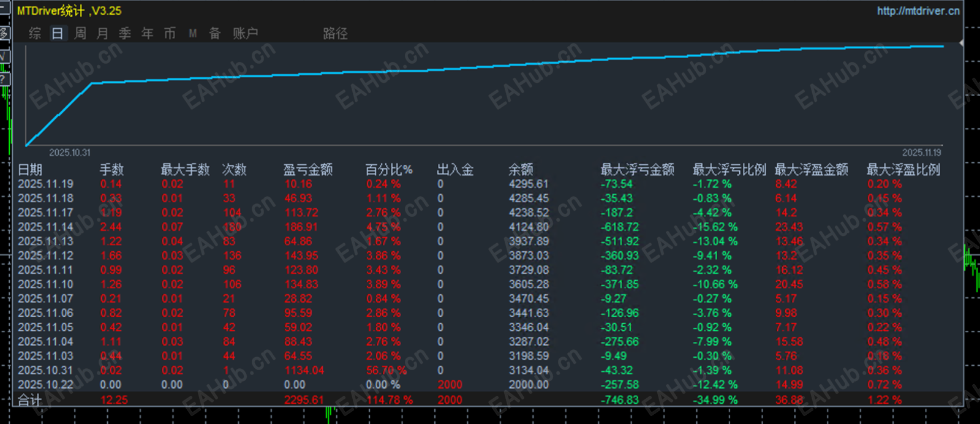Open the http://mtdriver.cn link

point(918,10)
